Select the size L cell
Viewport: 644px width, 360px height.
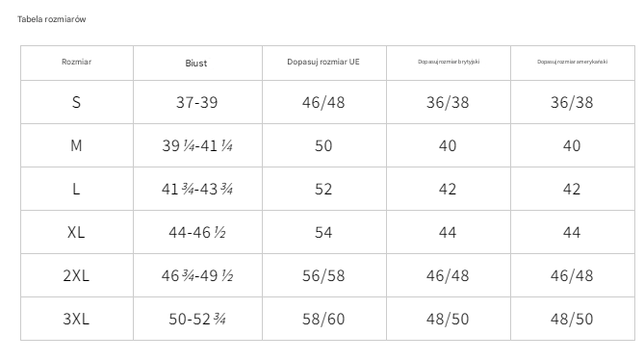click(77, 189)
